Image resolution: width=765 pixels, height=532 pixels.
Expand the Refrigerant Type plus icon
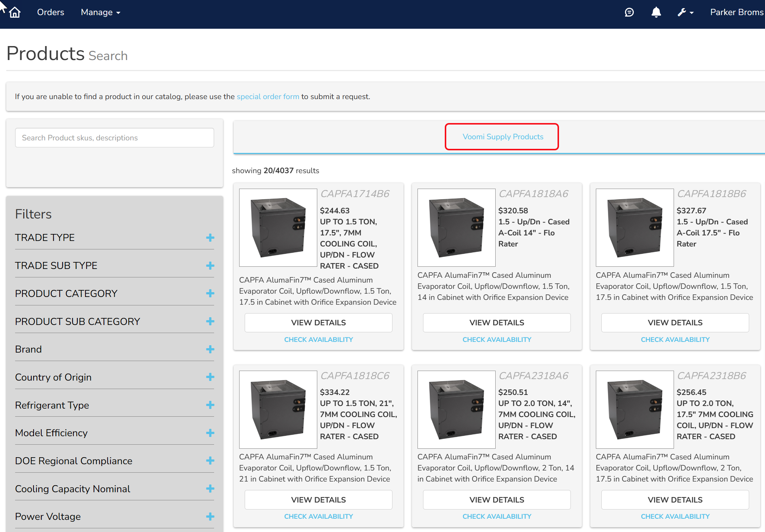210,405
